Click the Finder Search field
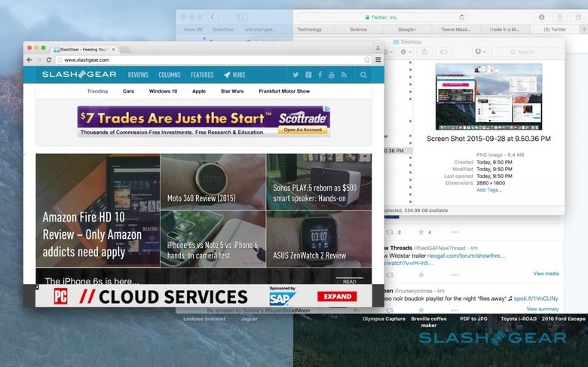The height and width of the screenshot is (367, 588). click(x=526, y=52)
